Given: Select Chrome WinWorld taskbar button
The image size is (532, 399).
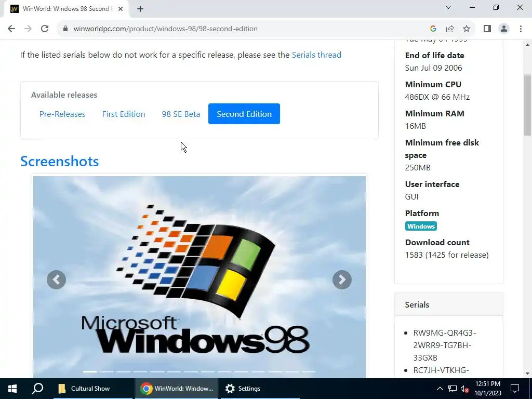Looking at the screenshot, I should (177, 389).
